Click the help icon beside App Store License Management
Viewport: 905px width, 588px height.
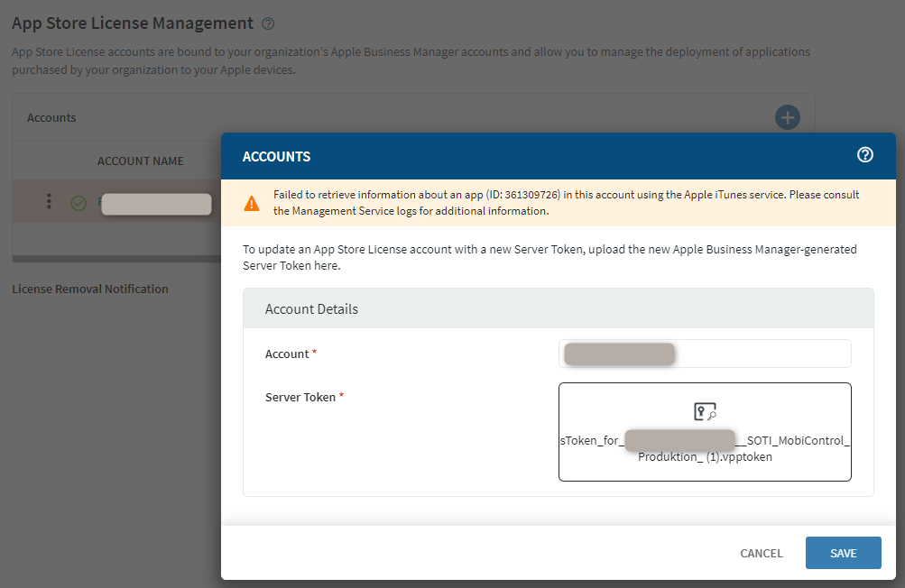point(268,24)
